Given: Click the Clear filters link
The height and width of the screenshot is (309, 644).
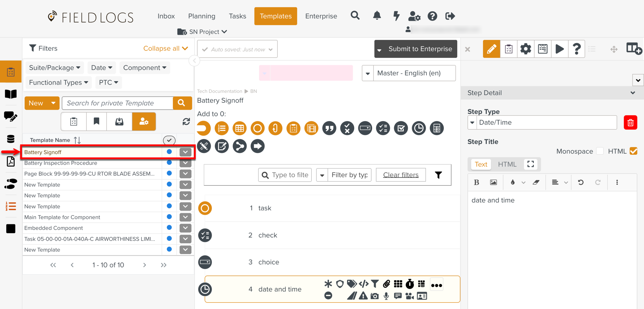Looking at the screenshot, I should tap(401, 175).
